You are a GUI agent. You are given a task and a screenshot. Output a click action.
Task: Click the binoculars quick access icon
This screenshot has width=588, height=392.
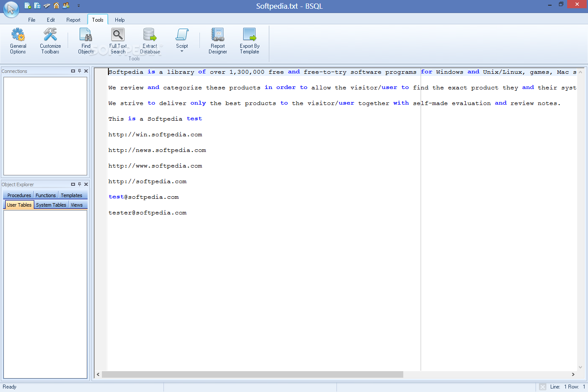click(47, 6)
